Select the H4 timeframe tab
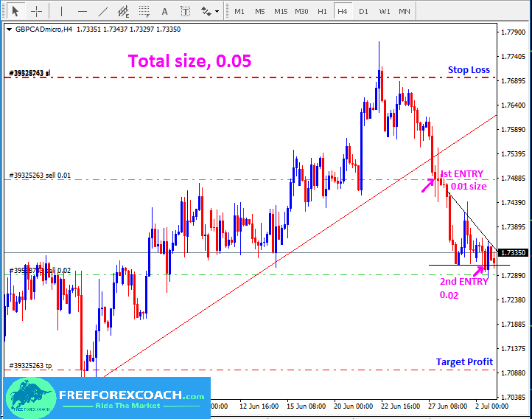 pyautogui.click(x=343, y=11)
